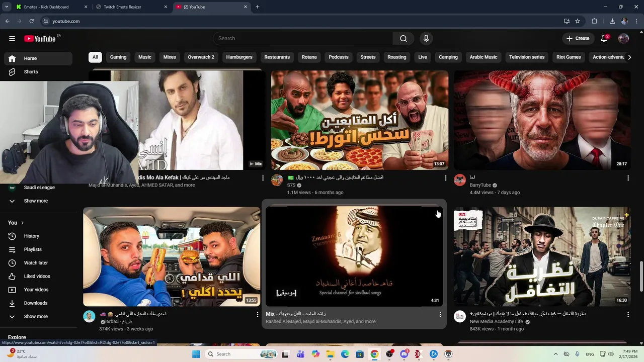The width and height of the screenshot is (644, 362).
Task: Open the YouTube guide hamburger menu
Action: point(12,38)
